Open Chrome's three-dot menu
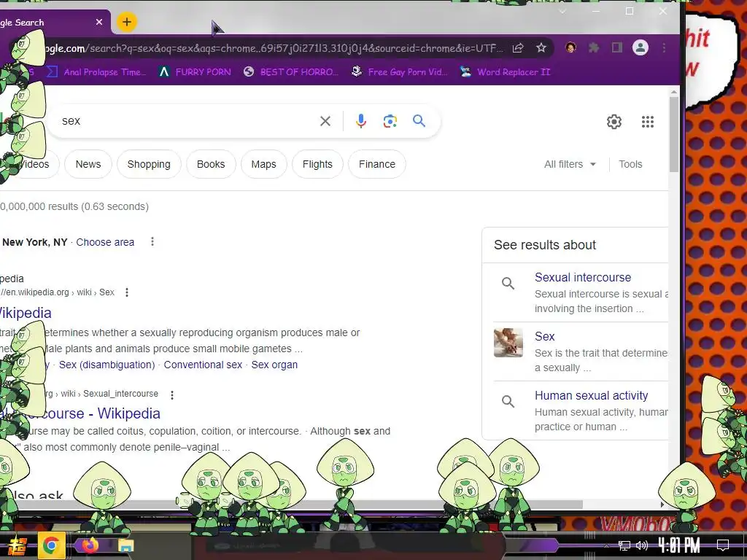Screen dimensions: 747x560 [664, 47]
